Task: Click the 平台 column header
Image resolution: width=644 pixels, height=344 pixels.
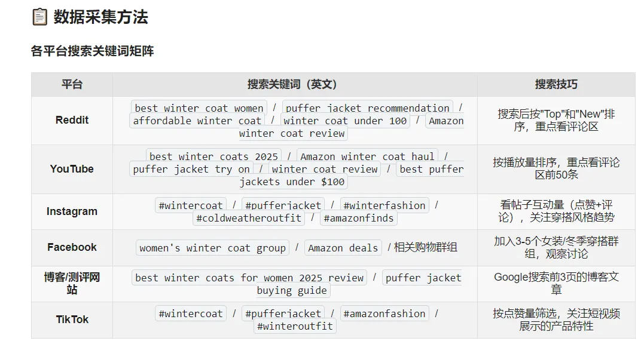Action: 72,84
